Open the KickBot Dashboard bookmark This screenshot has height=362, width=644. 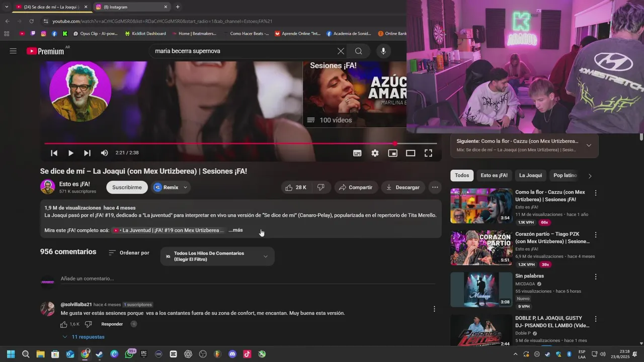click(144, 34)
